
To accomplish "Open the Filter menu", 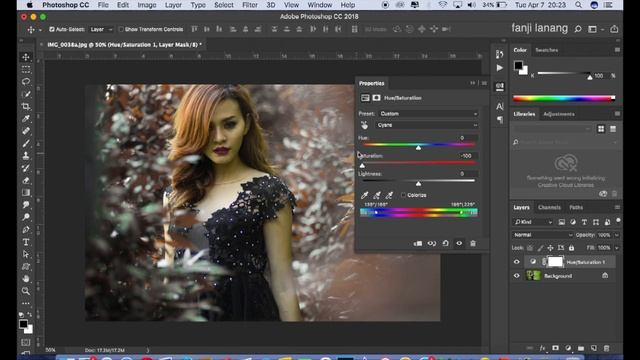I will [250, 5].
